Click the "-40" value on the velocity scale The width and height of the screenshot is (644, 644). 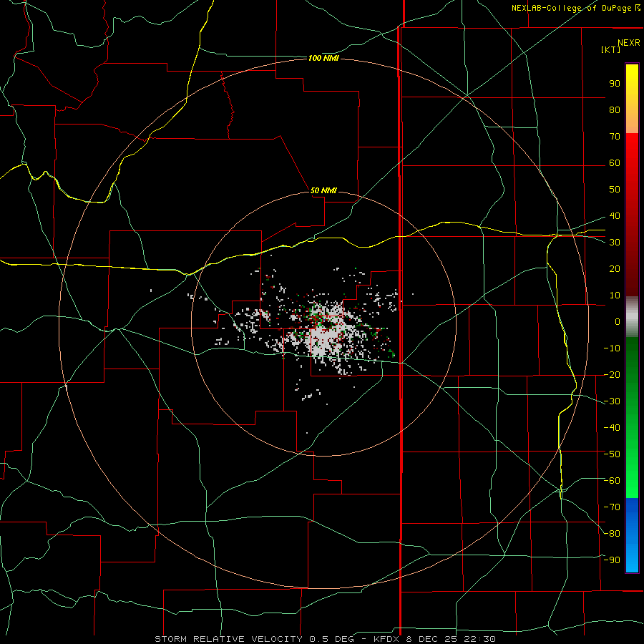point(612,428)
